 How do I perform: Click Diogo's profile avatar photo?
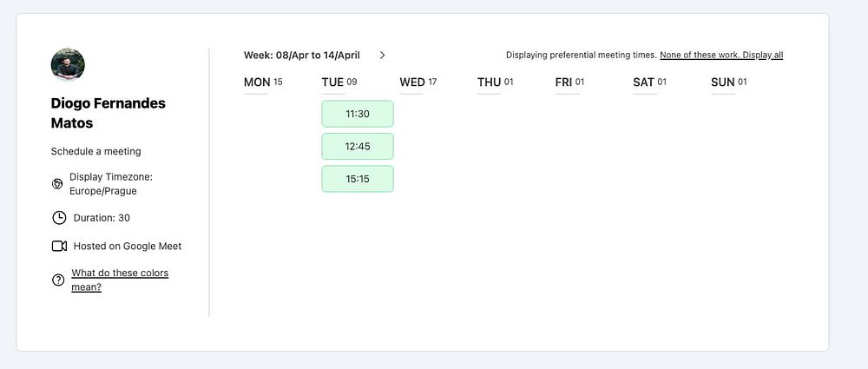tap(68, 64)
